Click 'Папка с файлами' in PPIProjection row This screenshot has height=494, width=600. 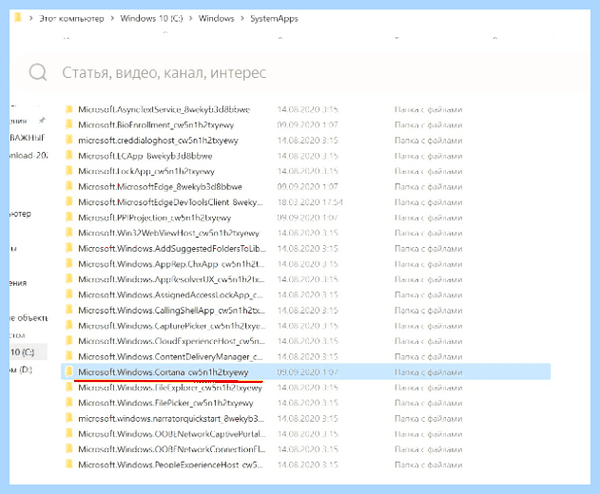[x=429, y=218]
